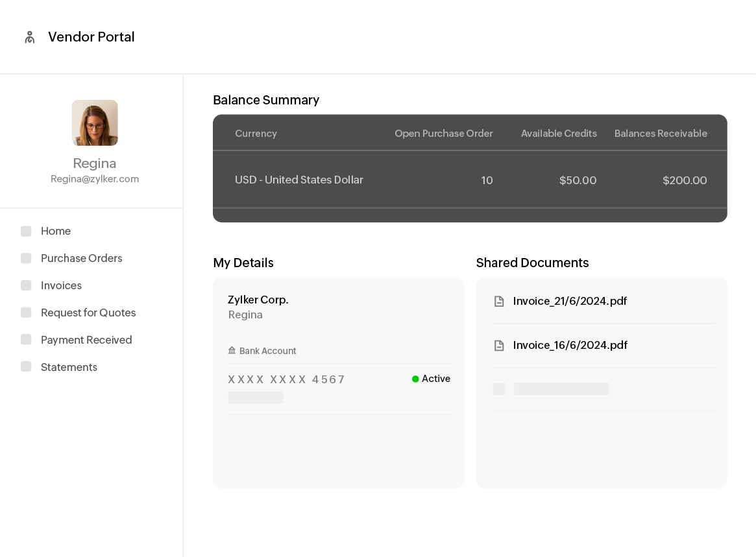This screenshot has width=756, height=557.
Task: Click the Zylker Corp. company name
Action: click(x=258, y=300)
